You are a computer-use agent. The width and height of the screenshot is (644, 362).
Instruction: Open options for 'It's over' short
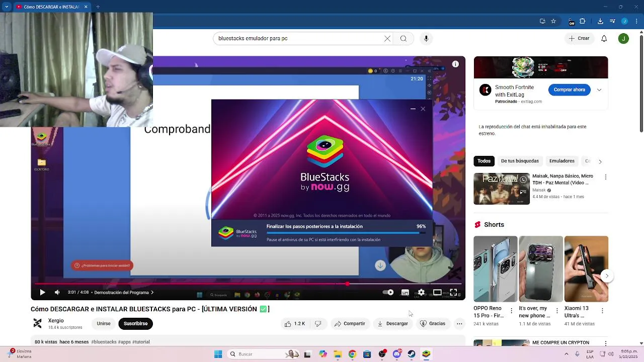[557, 311]
